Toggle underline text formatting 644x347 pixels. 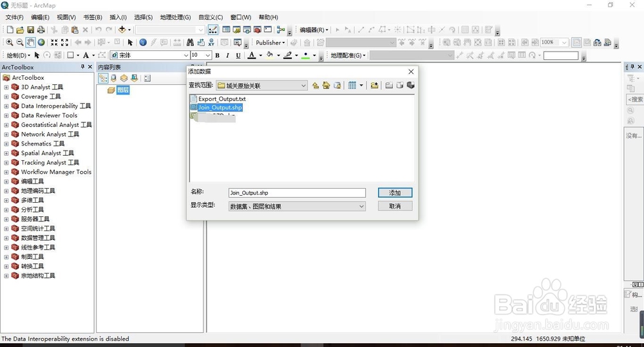coord(238,55)
